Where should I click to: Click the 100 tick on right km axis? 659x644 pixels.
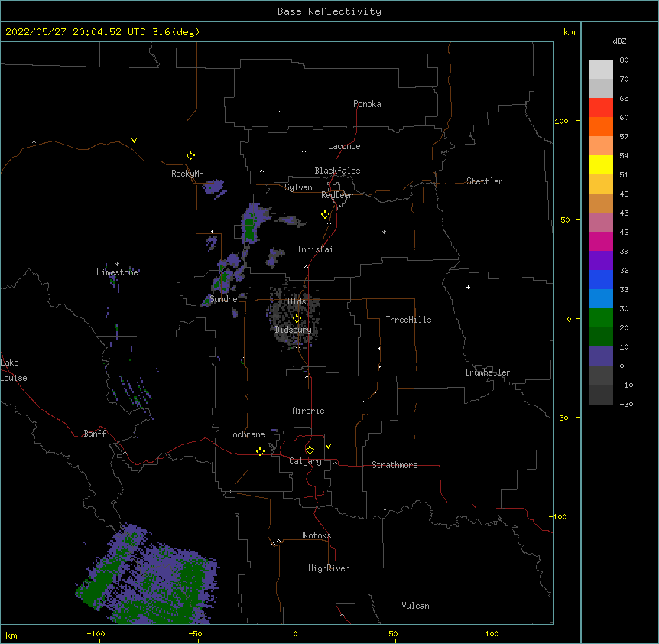click(x=561, y=121)
